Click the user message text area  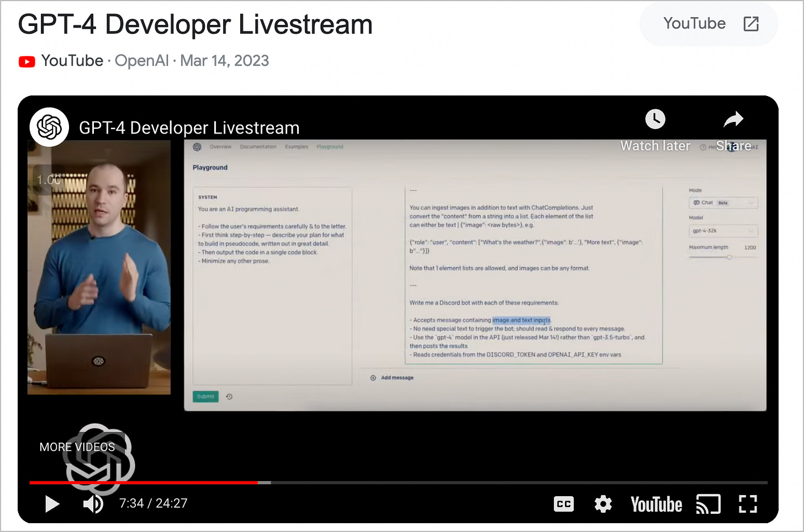click(x=533, y=275)
